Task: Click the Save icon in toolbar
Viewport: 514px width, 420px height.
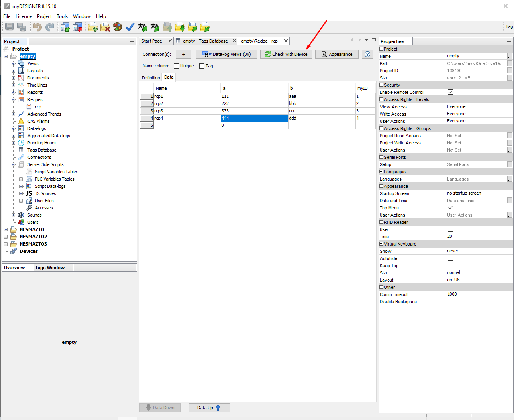Action: click(x=10, y=27)
